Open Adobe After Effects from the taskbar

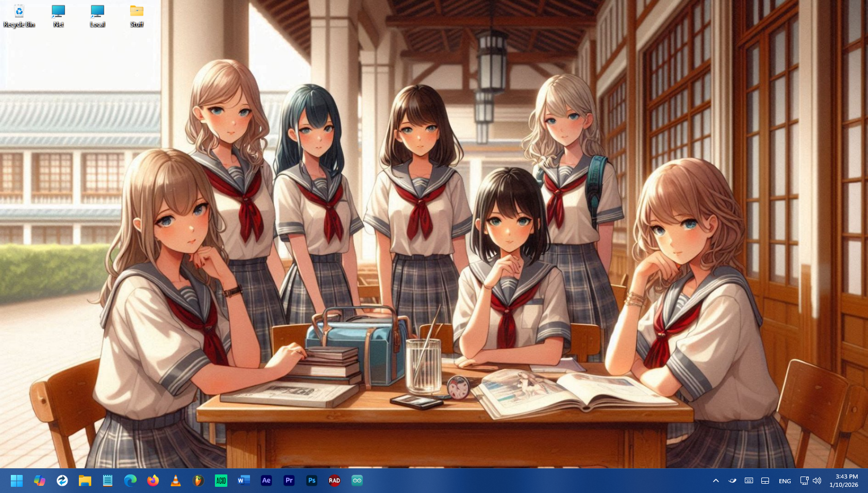(x=266, y=481)
